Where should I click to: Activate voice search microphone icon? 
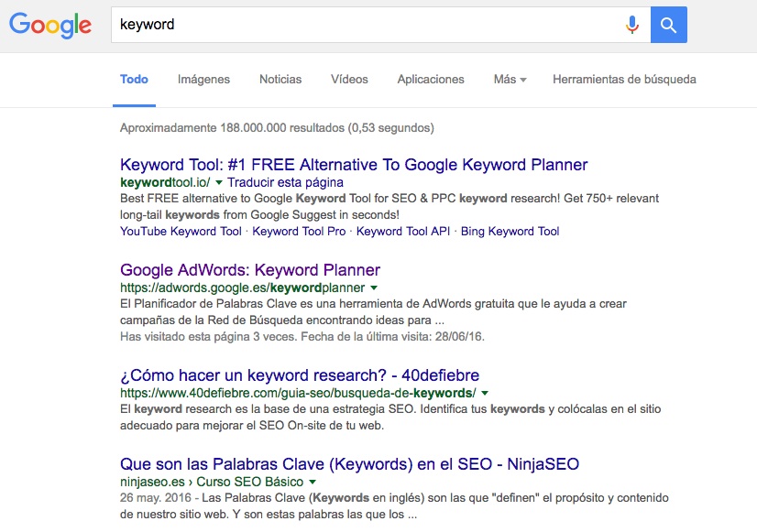point(632,25)
